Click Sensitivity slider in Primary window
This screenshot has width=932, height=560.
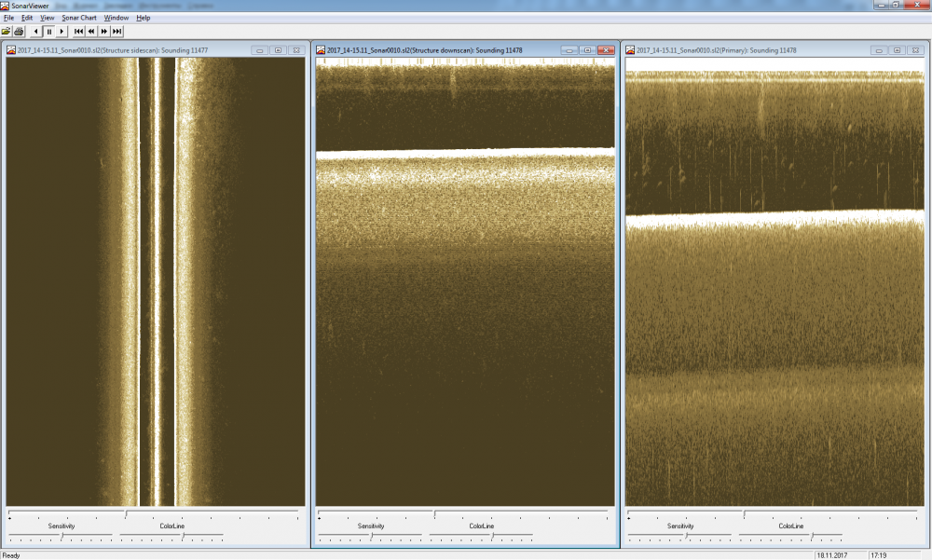(x=680, y=536)
